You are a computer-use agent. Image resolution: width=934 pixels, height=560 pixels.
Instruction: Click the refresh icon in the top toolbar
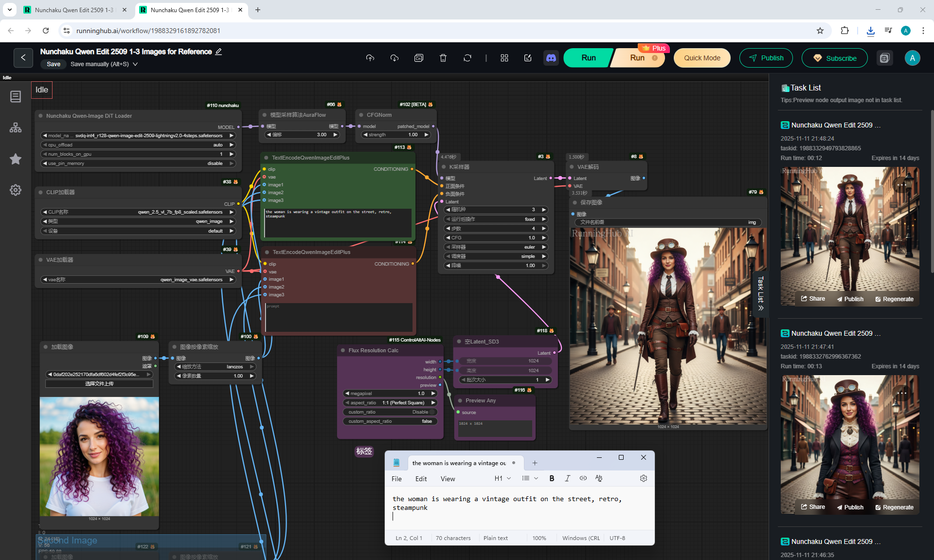coord(467,58)
